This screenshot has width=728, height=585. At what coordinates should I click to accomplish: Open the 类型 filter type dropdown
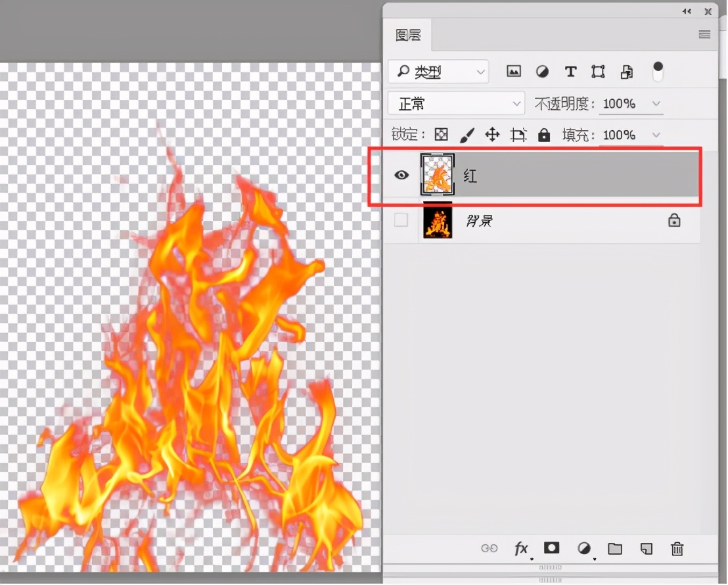pos(438,72)
